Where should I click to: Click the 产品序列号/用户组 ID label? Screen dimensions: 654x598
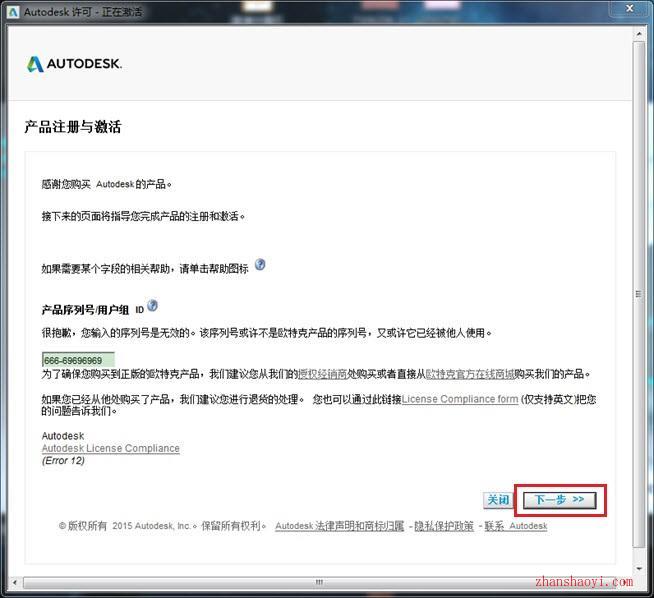(93, 309)
